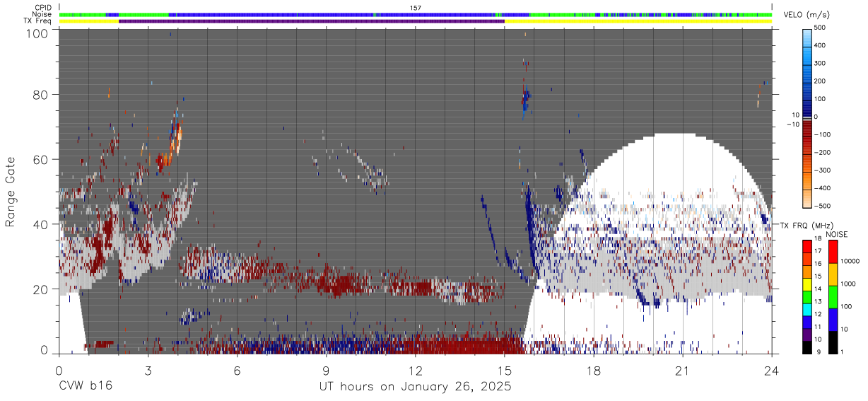868x401 pixels.
Task: Click the yellow TX Freq strip after hour 15
Action: click(638, 21)
